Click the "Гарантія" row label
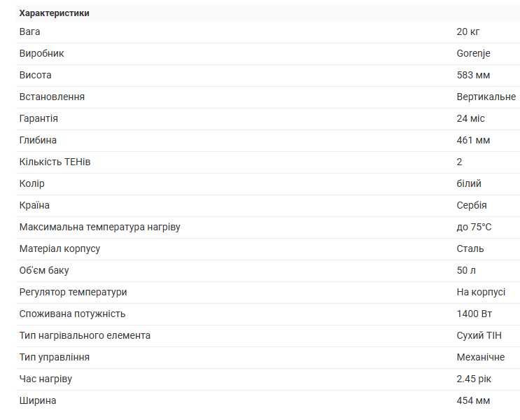The image size is (520, 420). click(38, 118)
